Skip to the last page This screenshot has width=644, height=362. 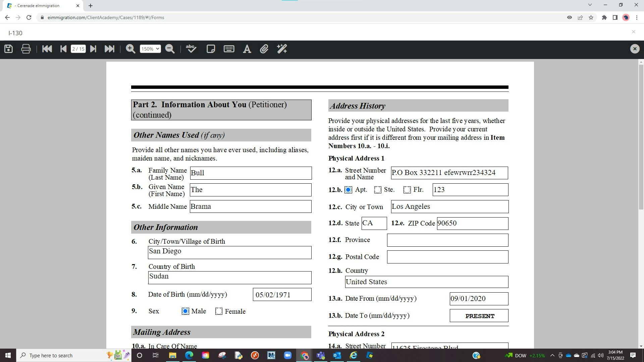(109, 49)
